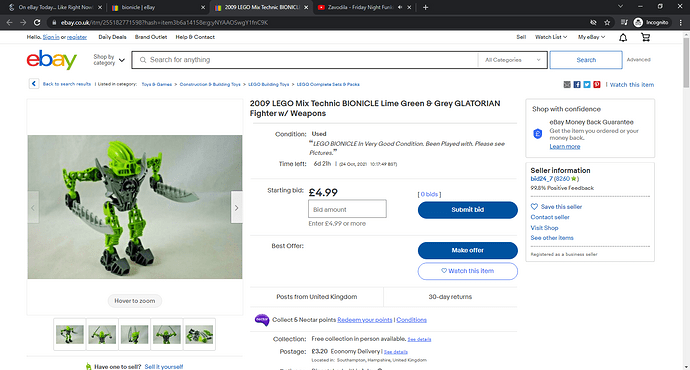Show next product image arrow
This screenshot has height=370, width=690.
tap(237, 208)
